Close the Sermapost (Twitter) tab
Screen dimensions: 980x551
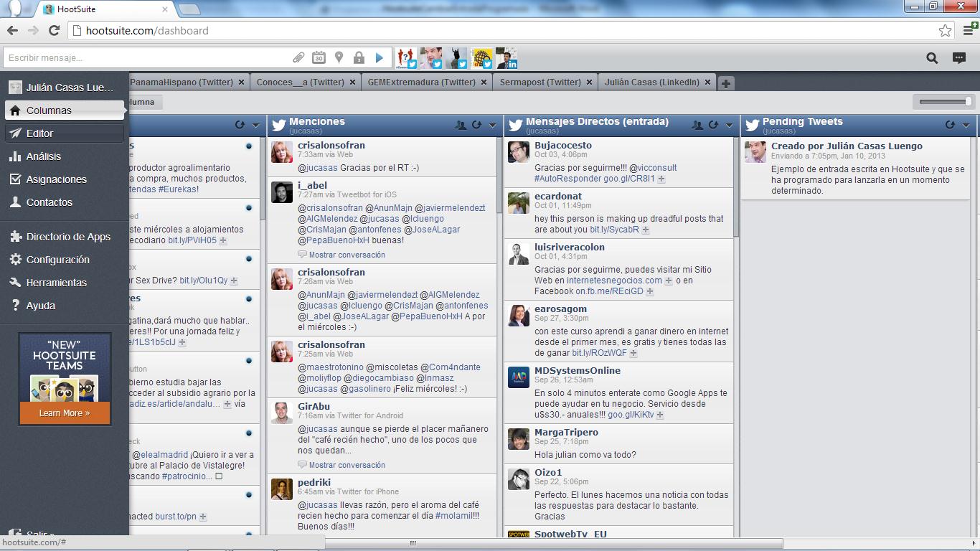(589, 83)
